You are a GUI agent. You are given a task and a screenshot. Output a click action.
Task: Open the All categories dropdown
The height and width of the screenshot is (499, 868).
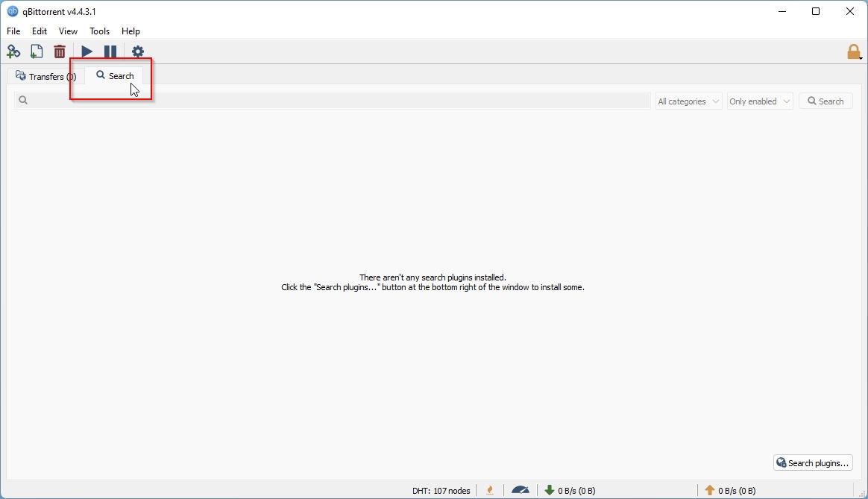(x=687, y=101)
